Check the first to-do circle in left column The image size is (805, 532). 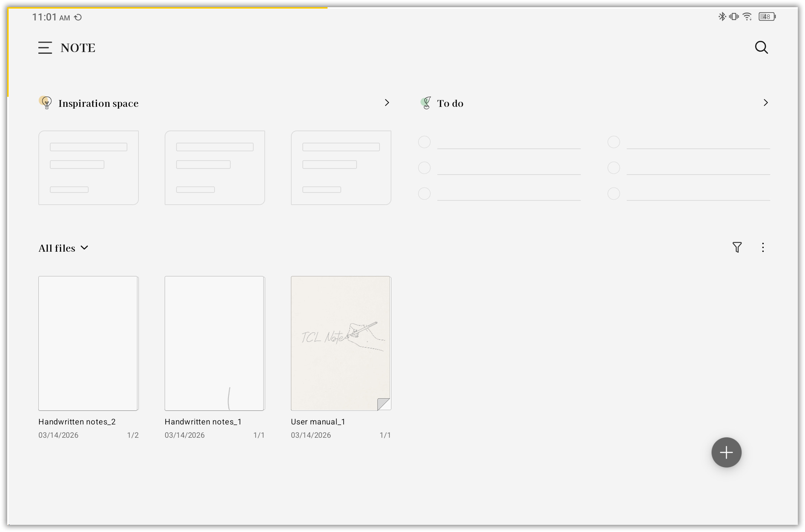[x=424, y=142]
